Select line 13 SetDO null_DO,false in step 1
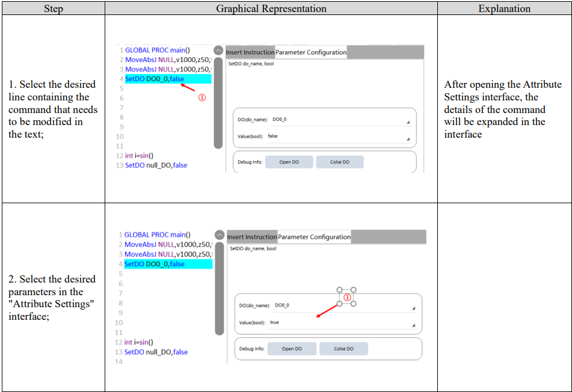Image resolution: width=572 pixels, height=392 pixels. pyautogui.click(x=156, y=165)
